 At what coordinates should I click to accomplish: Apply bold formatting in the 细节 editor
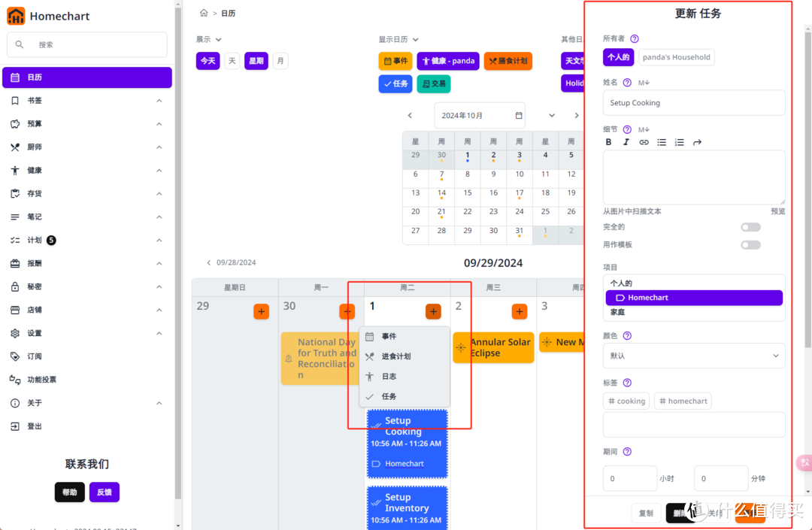point(609,142)
